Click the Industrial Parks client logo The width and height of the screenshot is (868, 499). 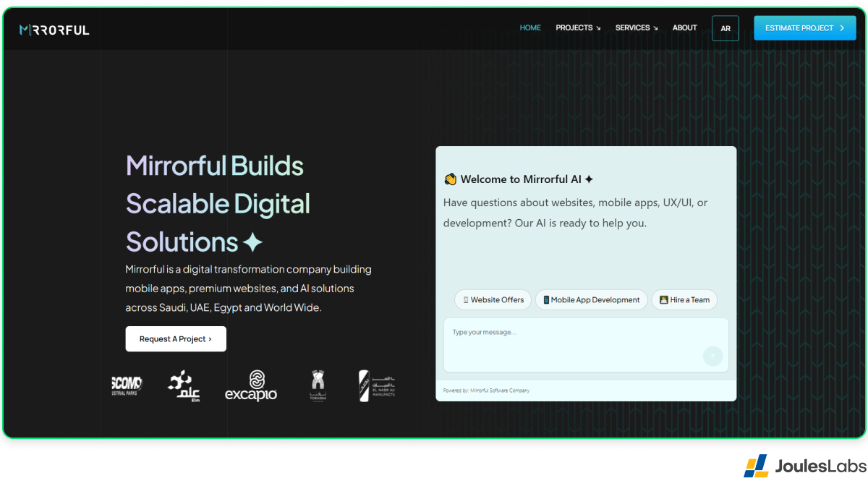pyautogui.click(x=127, y=385)
